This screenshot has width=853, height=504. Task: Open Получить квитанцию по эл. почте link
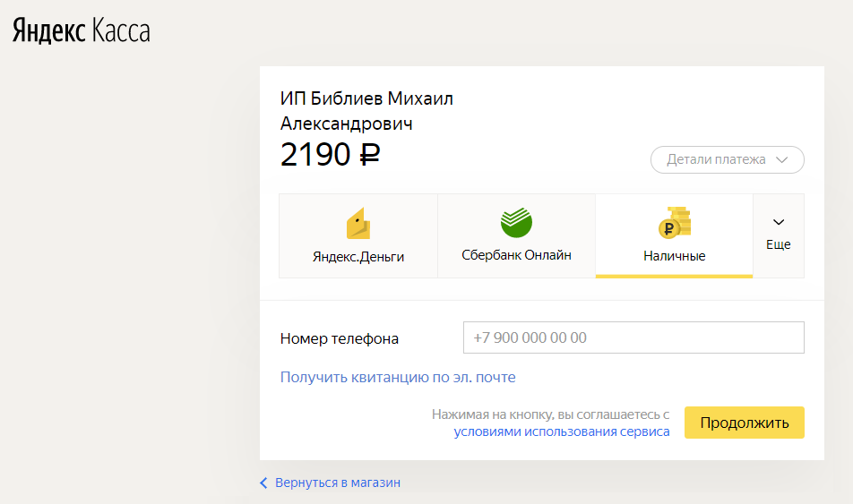click(398, 377)
